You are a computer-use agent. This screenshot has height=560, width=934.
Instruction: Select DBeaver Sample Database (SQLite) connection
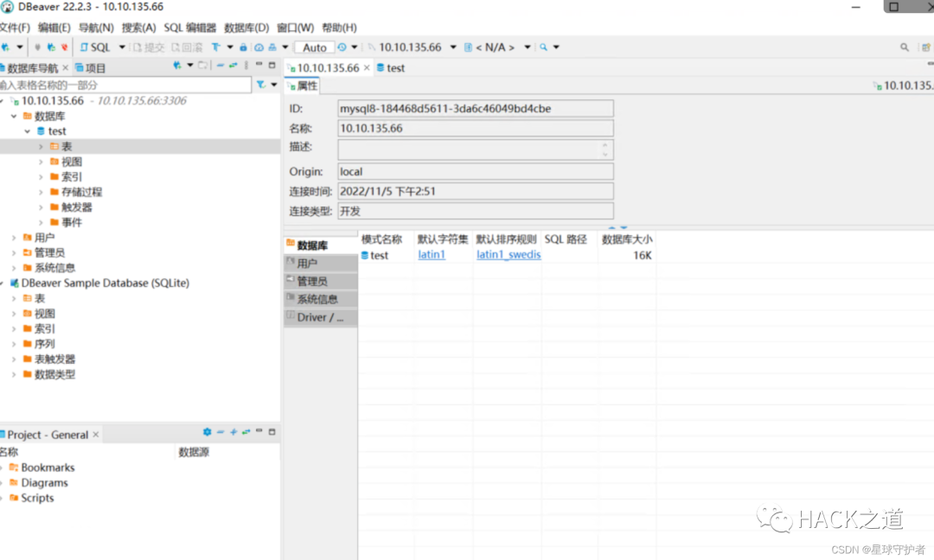click(x=105, y=283)
